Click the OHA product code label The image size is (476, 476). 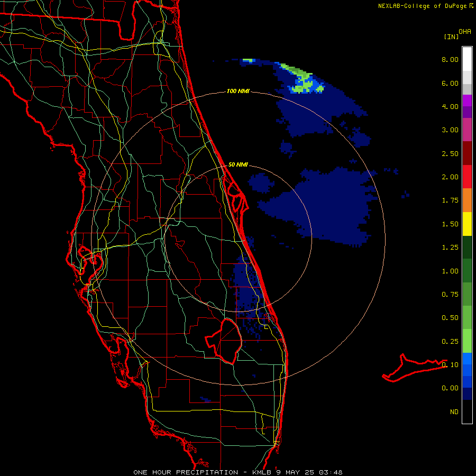pos(465,32)
